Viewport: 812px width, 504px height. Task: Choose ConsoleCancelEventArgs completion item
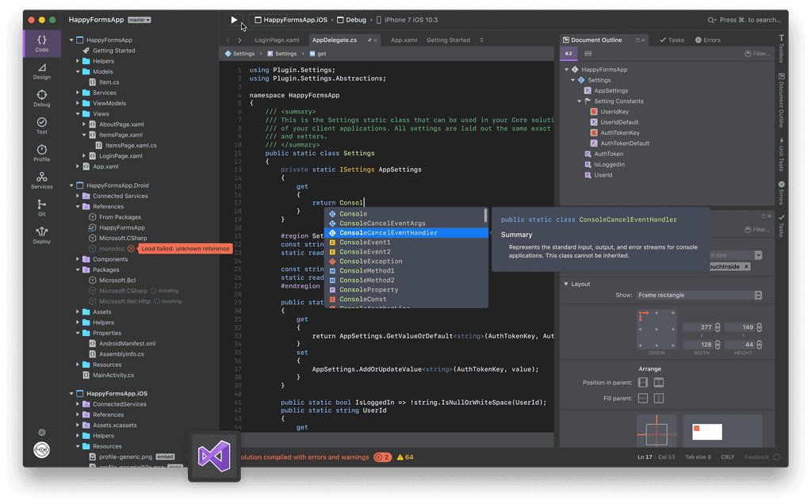tap(406, 223)
